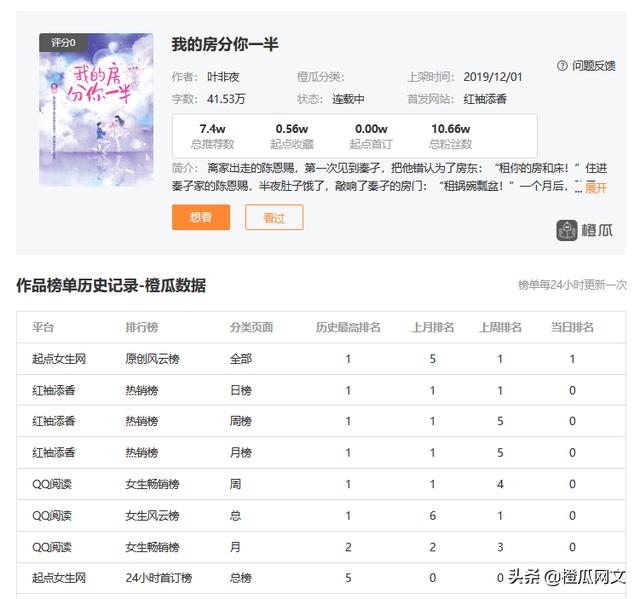Click the 历史最高排名 column header

point(348,327)
